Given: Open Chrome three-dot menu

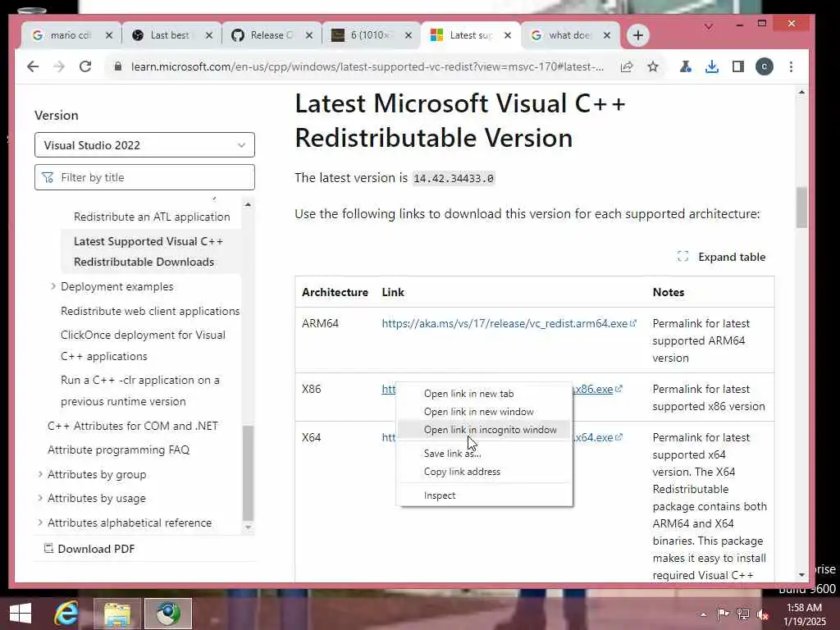Looking at the screenshot, I should point(792,66).
